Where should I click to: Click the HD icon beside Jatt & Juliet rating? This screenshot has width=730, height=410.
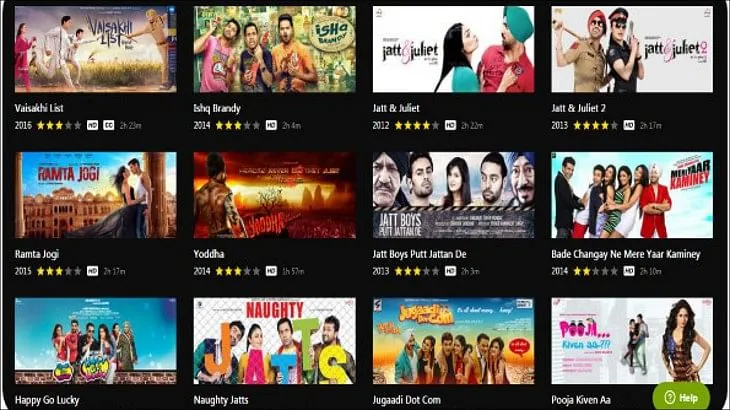coord(450,125)
